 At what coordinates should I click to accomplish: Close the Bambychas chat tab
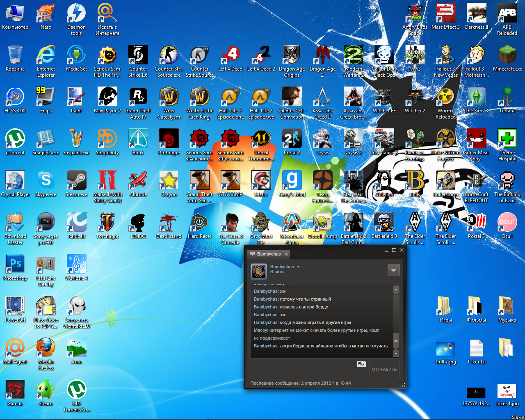tap(286, 254)
